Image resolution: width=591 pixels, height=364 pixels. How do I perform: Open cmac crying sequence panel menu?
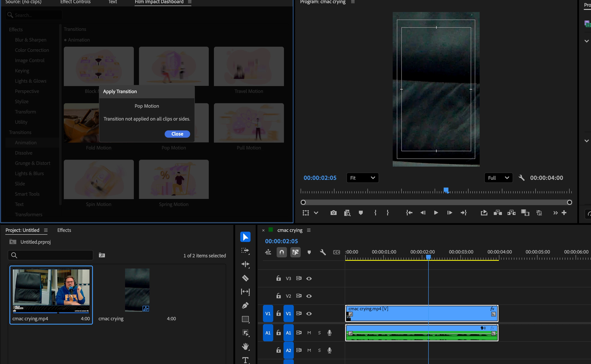point(309,230)
